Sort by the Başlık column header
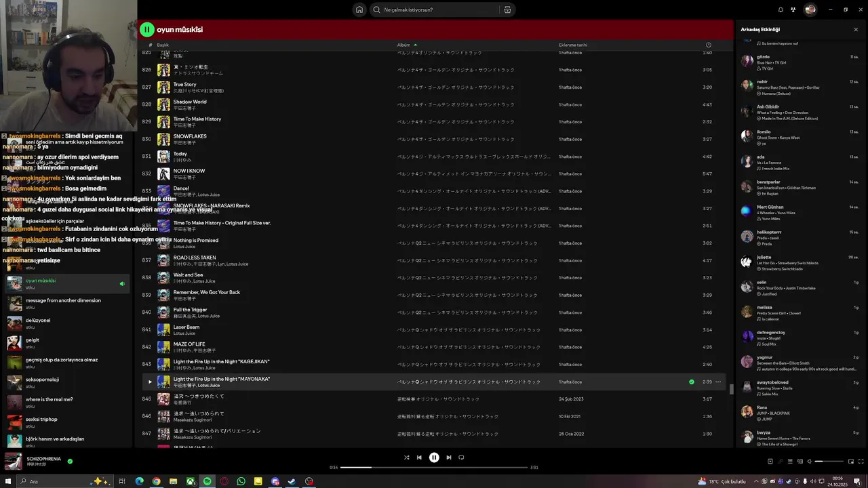Viewport: 868px width, 488px height. point(163,45)
